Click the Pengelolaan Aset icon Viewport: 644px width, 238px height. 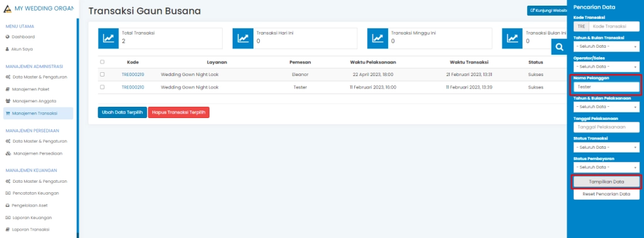tap(8, 205)
